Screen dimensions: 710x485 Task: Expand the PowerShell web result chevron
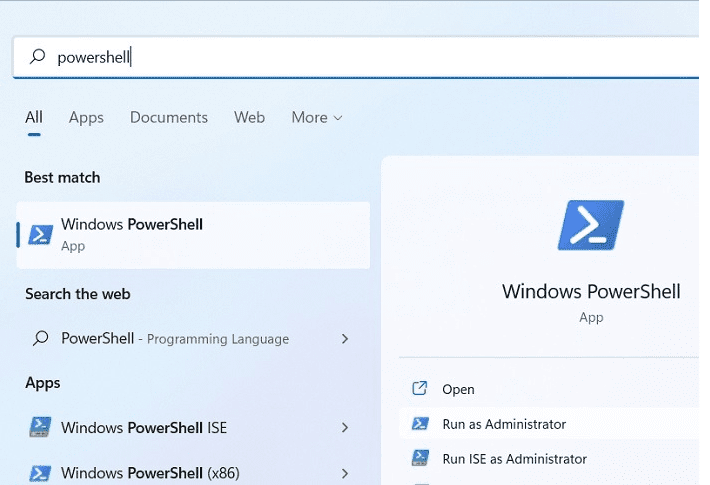345,339
